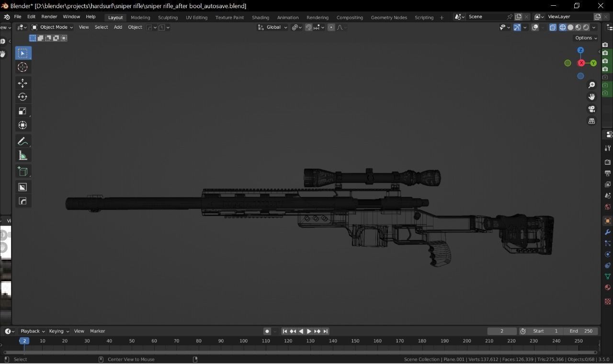
Task: Click the current frame marker 2
Action: (x=24, y=341)
